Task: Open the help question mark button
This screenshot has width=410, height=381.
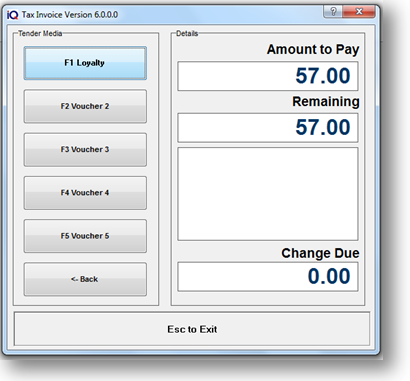Action: [333, 12]
